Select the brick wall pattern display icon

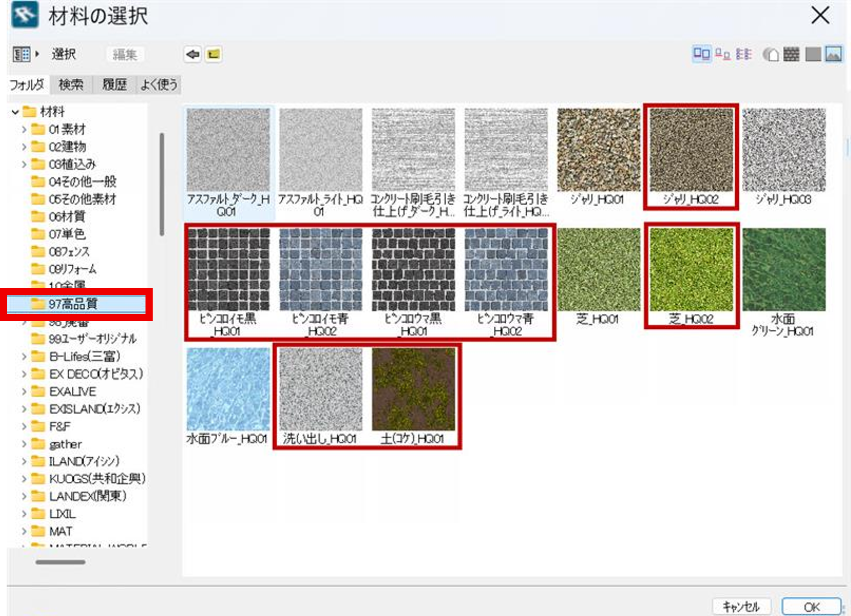[791, 54]
